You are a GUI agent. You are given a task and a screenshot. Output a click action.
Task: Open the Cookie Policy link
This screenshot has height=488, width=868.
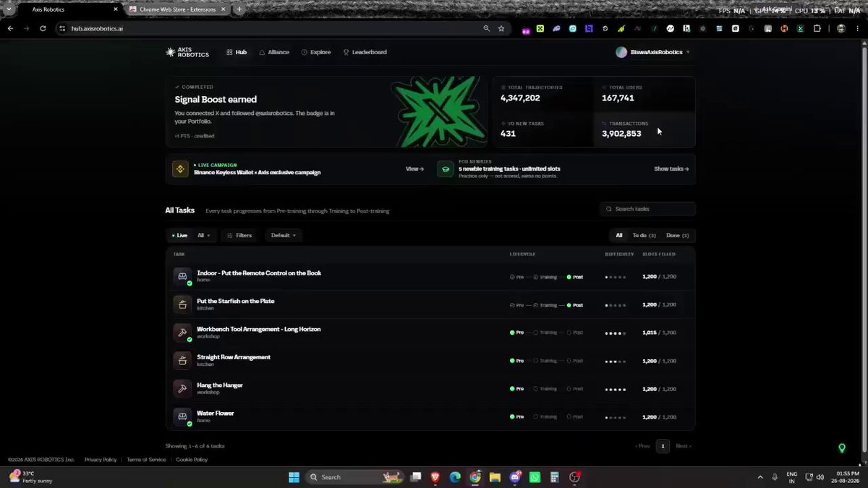coord(192,460)
